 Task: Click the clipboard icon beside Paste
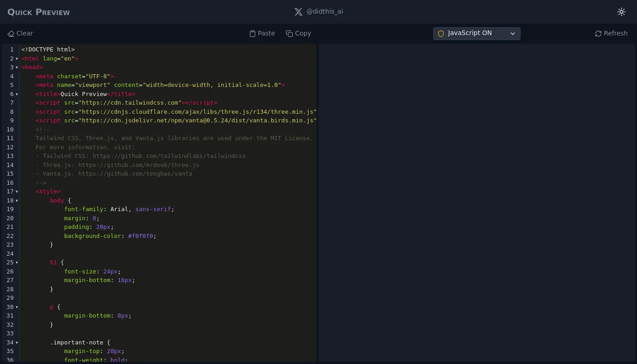click(x=253, y=34)
